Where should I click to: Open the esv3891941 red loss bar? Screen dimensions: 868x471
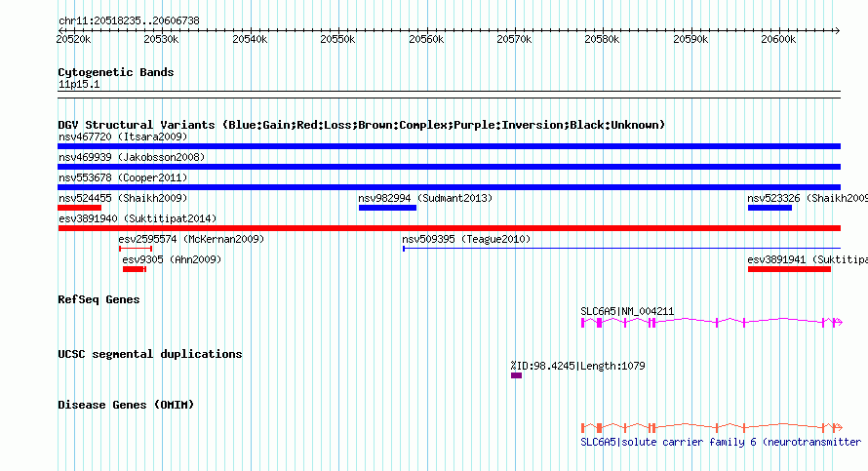point(789,269)
